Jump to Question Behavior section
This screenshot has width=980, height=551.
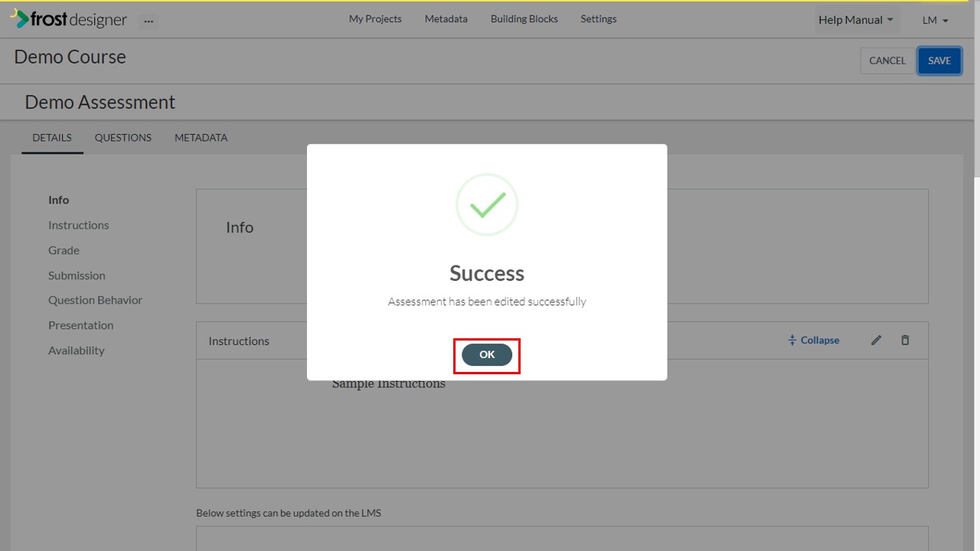[x=95, y=300]
